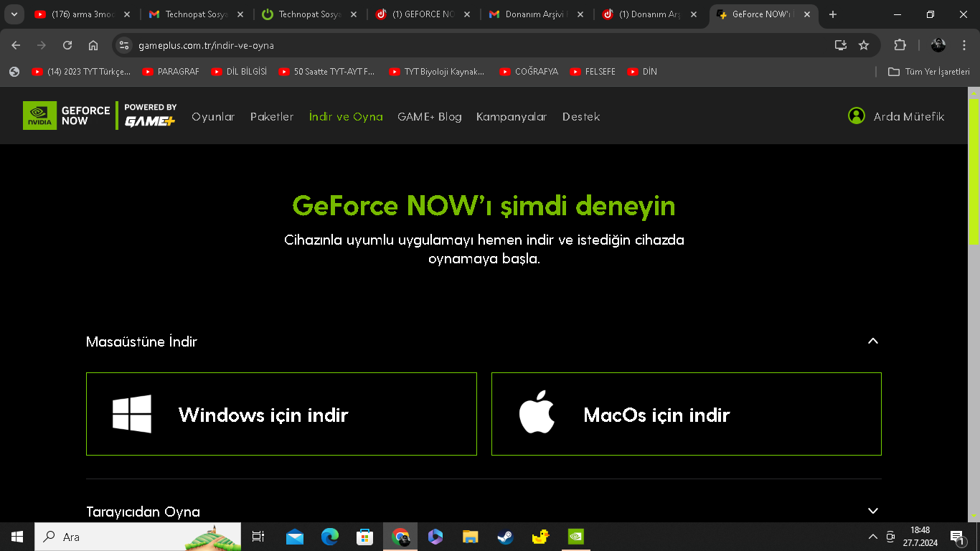This screenshot has width=980, height=551.
Task: Open the Windows notification center
Action: 958,537
